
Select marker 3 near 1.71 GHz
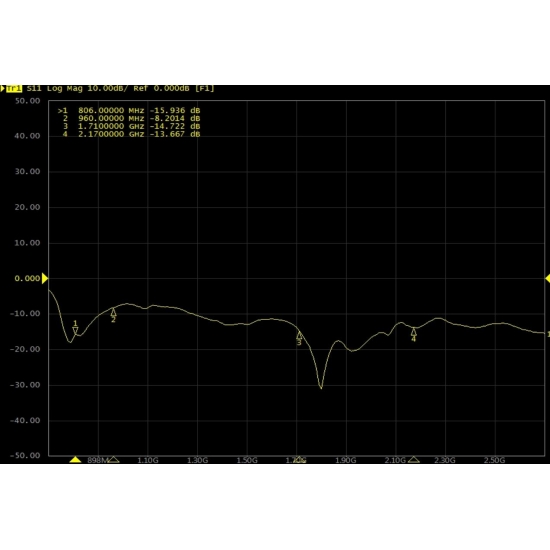(x=299, y=338)
